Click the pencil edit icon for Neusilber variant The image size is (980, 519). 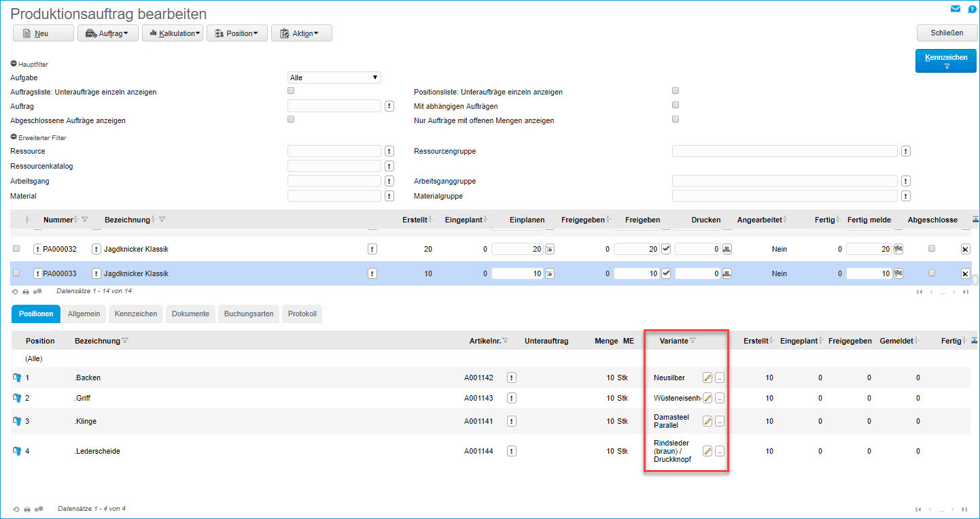pos(707,378)
